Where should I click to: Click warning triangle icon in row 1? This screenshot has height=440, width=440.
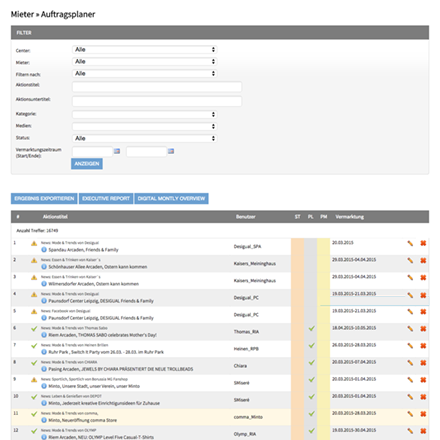34,243
